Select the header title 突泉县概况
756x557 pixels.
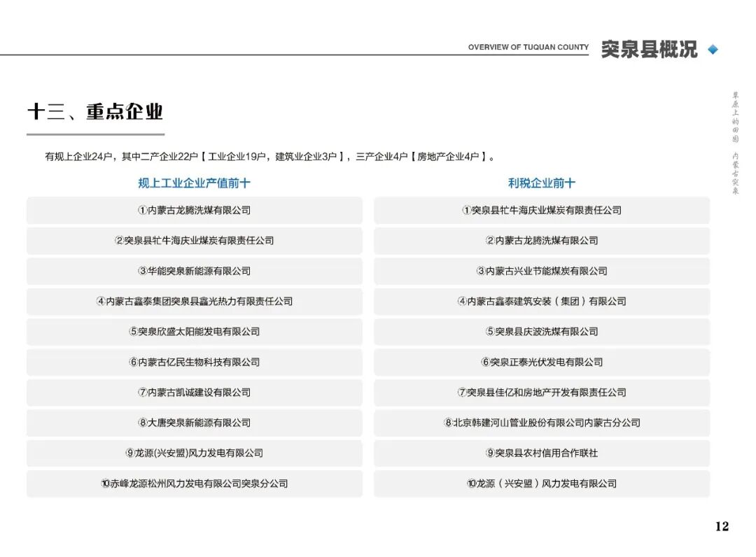pyautogui.click(x=649, y=49)
